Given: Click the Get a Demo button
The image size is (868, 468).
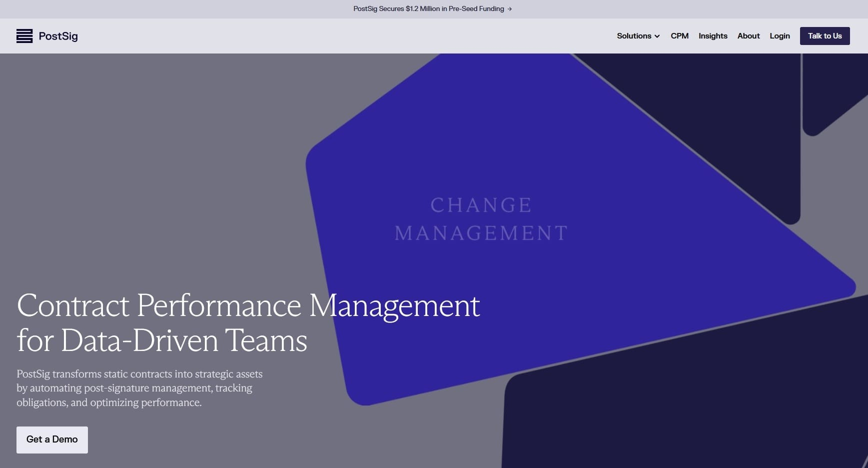Looking at the screenshot, I should (x=52, y=440).
